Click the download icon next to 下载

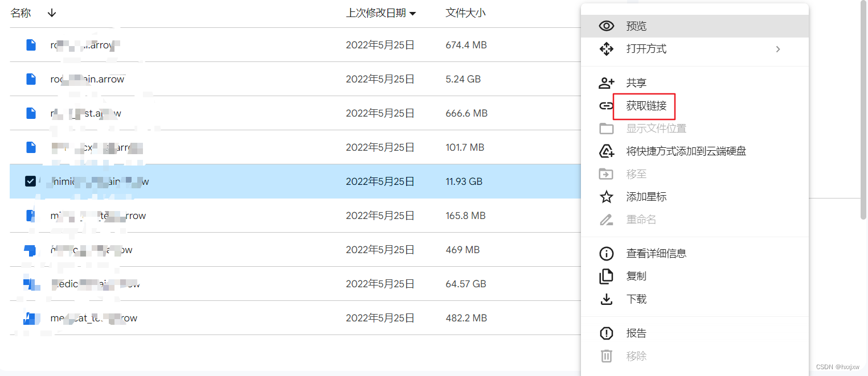pyautogui.click(x=607, y=299)
